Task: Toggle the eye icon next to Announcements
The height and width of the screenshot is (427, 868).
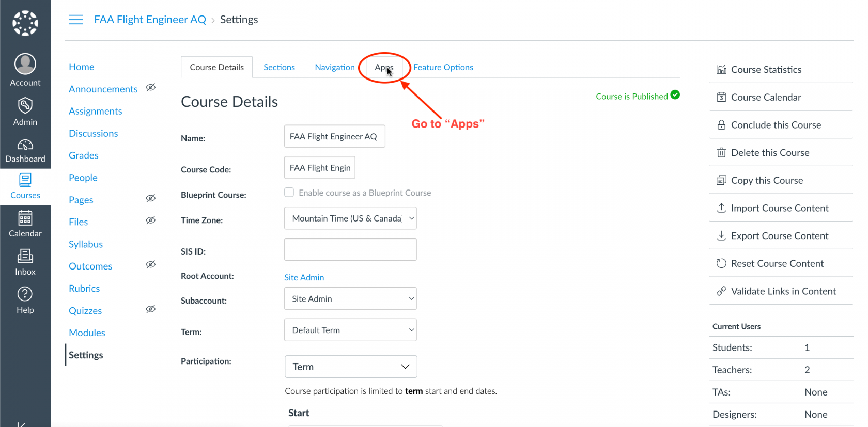Action: (x=150, y=88)
